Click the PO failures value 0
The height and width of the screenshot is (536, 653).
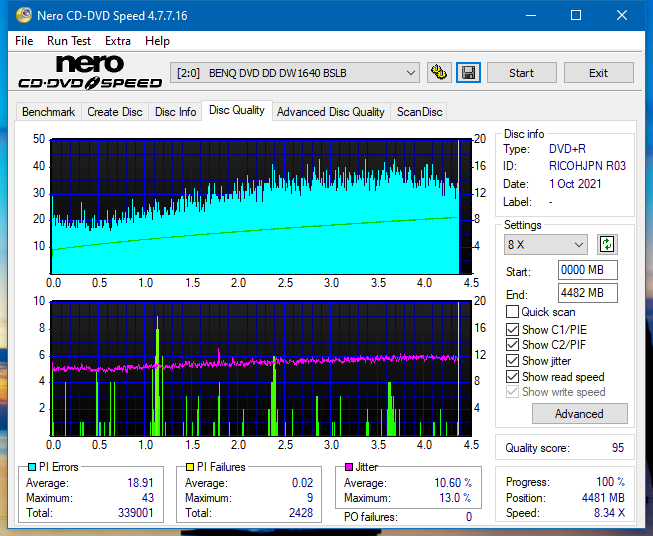(469, 517)
